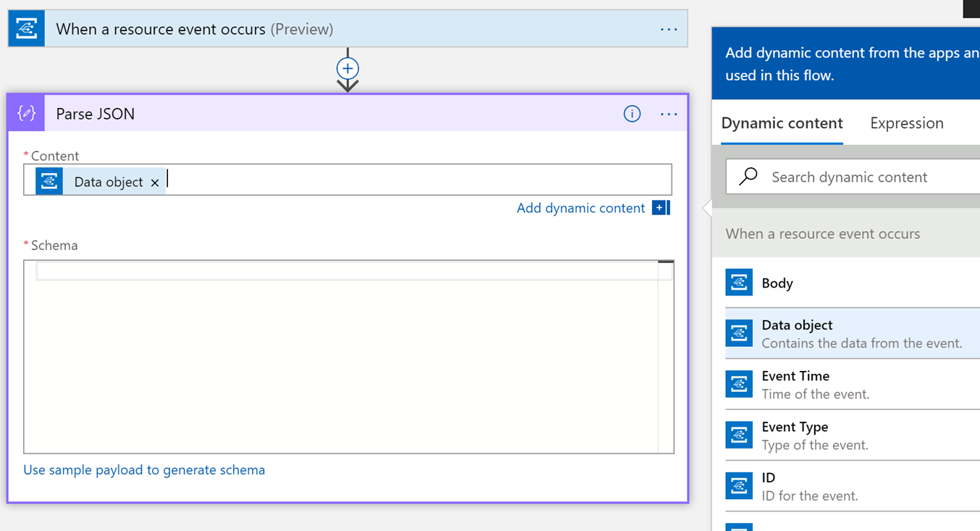Viewport: 980px width, 531px height.
Task: Insert a new step using the plus icon
Action: pos(347,68)
